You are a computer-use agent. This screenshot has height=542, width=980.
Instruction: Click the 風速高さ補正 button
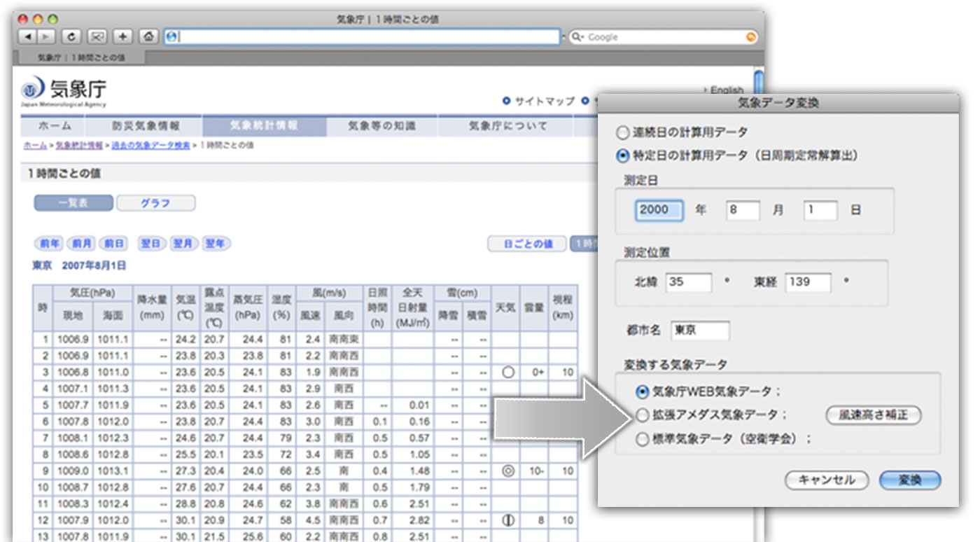[x=873, y=415]
